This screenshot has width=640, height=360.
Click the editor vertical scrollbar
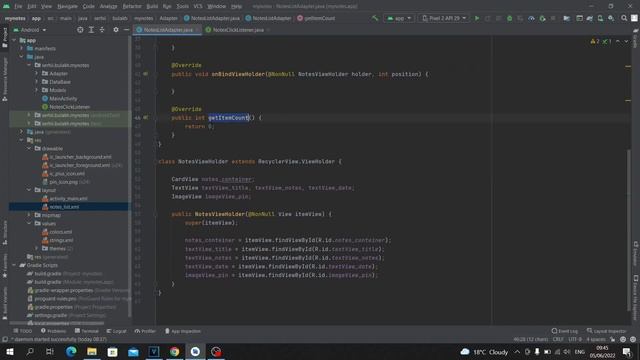628,229
